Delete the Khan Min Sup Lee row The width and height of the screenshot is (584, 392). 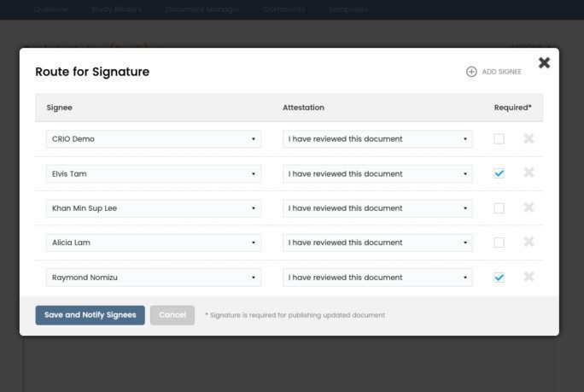point(529,208)
